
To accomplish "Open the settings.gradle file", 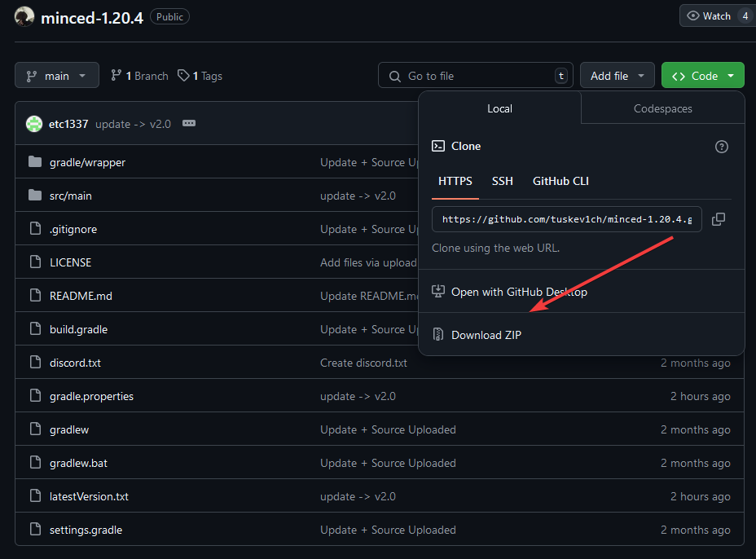I will 86,530.
